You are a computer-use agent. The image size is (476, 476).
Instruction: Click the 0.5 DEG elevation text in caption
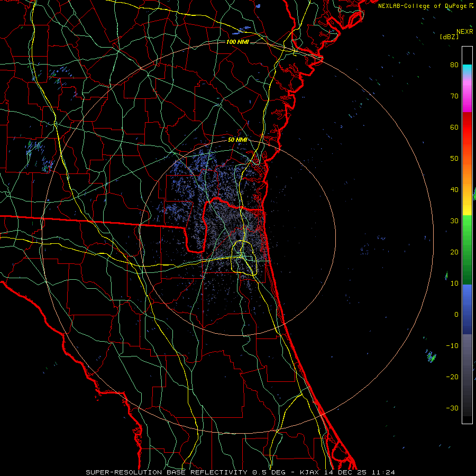tap(269, 472)
